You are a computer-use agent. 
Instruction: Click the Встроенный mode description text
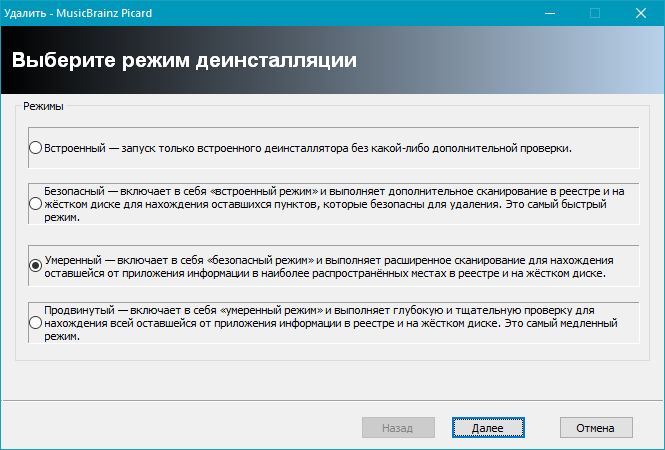click(308, 148)
